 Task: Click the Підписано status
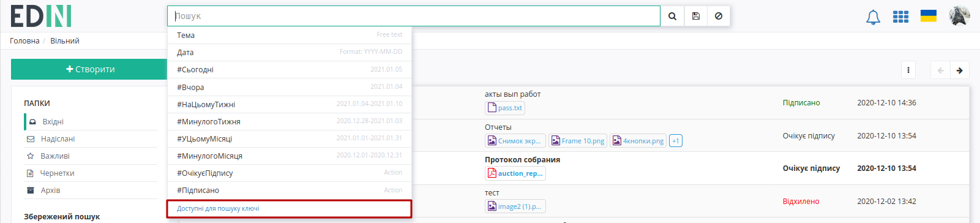point(801,103)
